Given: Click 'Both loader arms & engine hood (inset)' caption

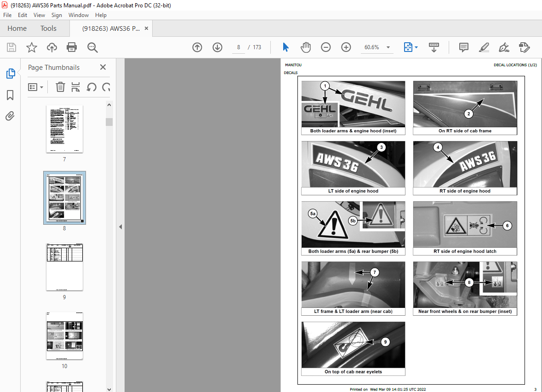Looking at the screenshot, I should [x=353, y=131].
